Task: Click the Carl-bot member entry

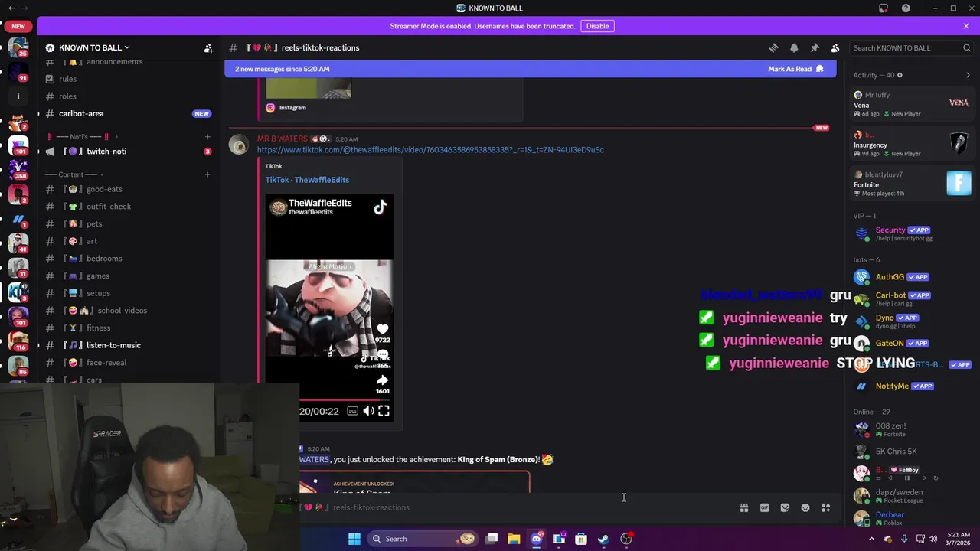Action: pos(912,298)
